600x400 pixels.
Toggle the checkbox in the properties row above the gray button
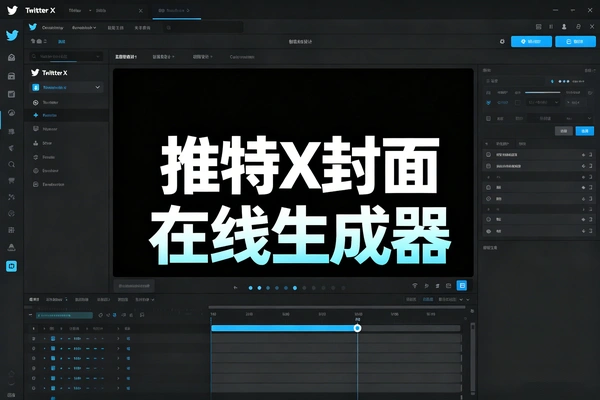[x=488, y=119]
